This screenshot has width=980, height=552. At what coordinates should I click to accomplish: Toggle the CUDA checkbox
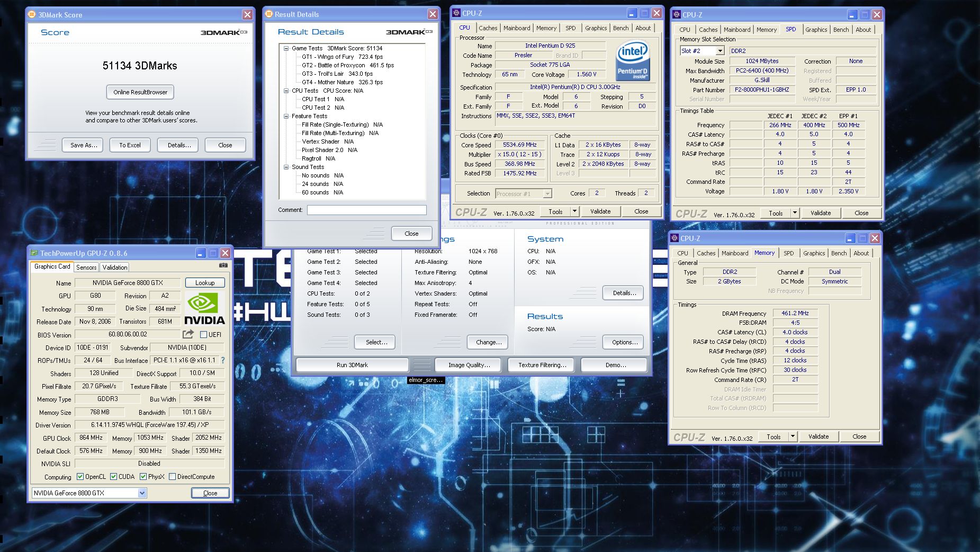[x=113, y=477]
